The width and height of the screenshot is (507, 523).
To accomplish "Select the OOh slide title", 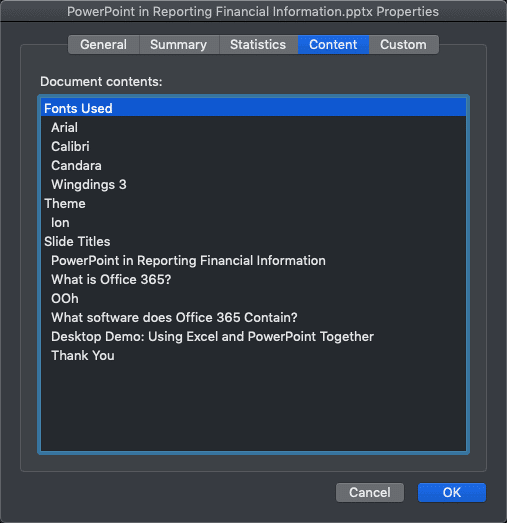I will pos(254,298).
